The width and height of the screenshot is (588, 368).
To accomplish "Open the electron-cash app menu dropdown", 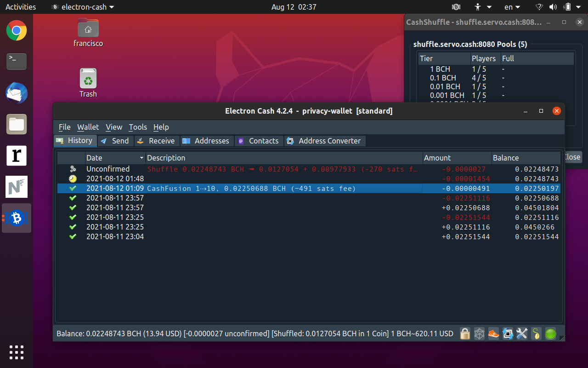I will [83, 7].
